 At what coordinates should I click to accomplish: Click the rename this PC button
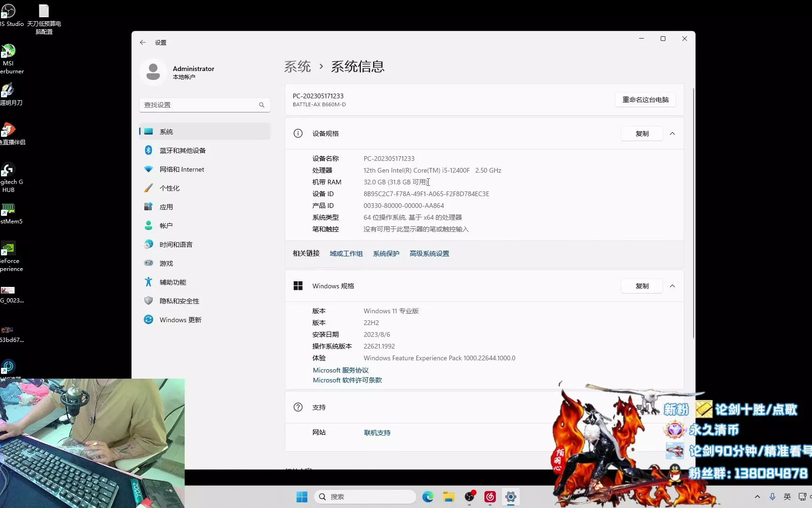point(646,100)
